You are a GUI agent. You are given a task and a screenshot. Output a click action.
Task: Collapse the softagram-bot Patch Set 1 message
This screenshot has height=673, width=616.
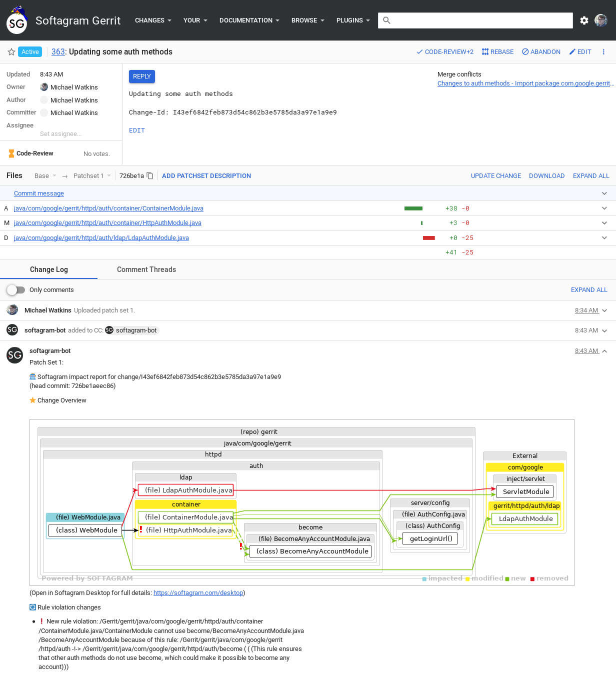click(604, 351)
